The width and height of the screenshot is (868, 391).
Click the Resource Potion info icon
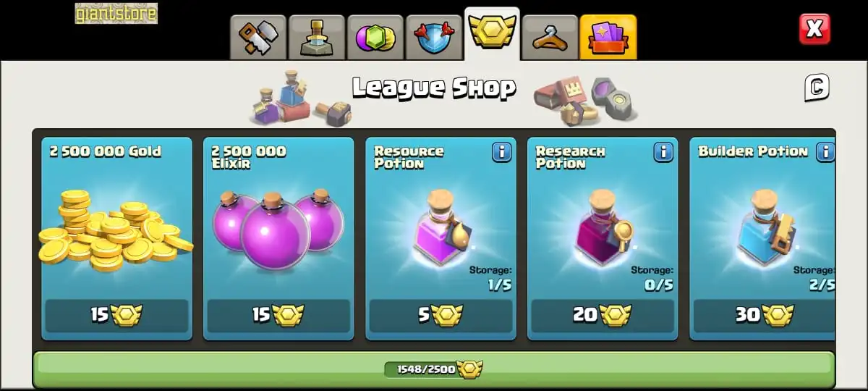[501, 152]
